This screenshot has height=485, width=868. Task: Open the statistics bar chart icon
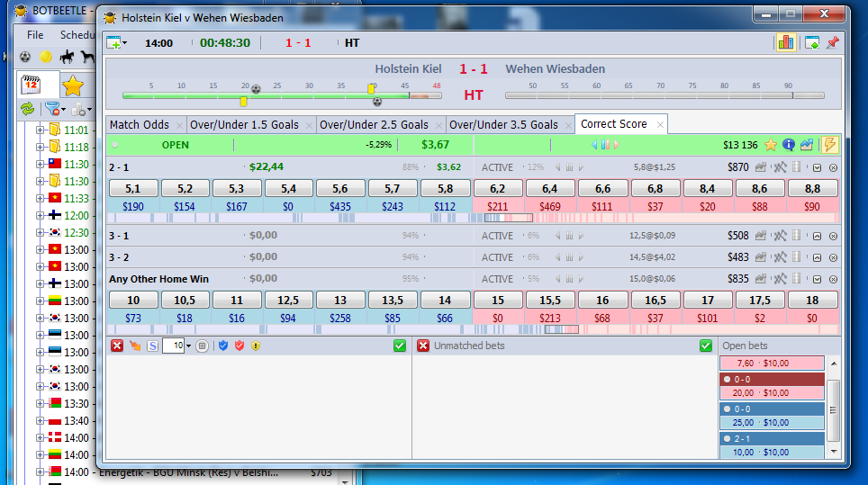coord(786,42)
